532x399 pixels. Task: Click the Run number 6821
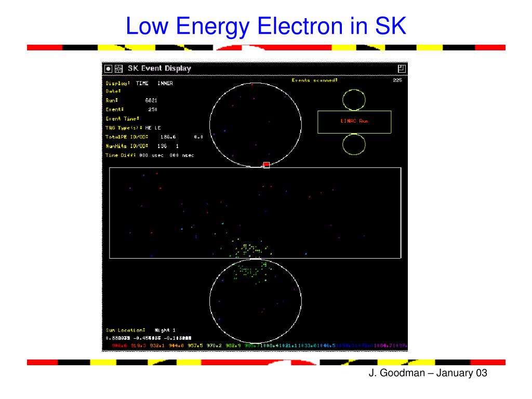coord(151,100)
